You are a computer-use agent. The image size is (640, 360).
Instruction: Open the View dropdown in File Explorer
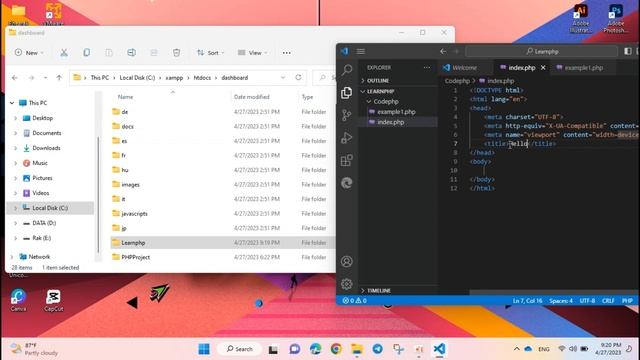(253, 53)
